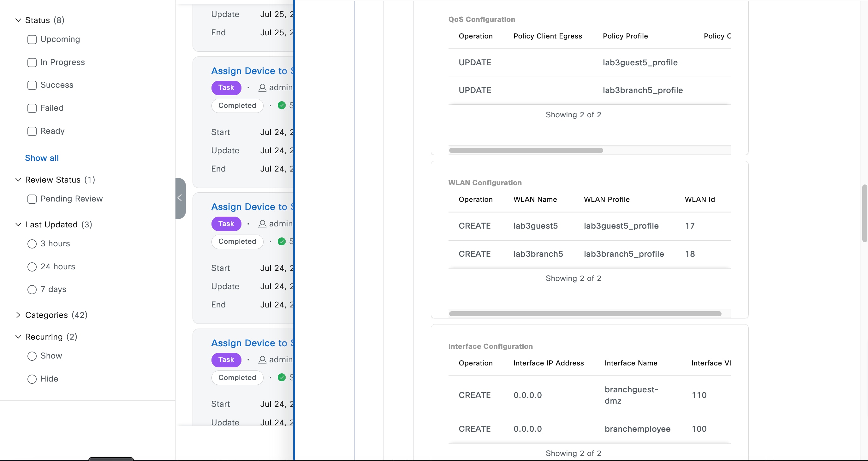Viewport: 868px width, 461px height.
Task: Collapse the Status filter section
Action: pos(18,20)
